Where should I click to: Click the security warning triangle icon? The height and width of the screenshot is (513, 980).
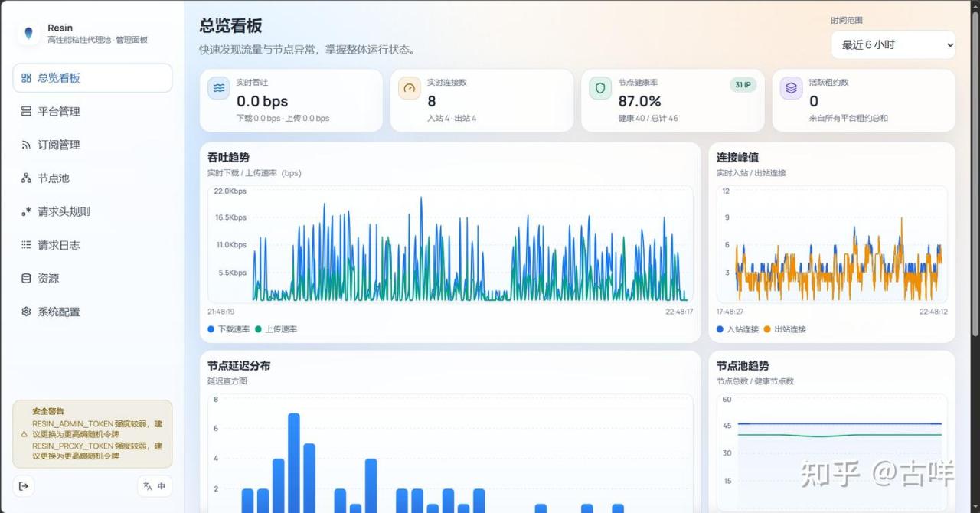pos(24,434)
